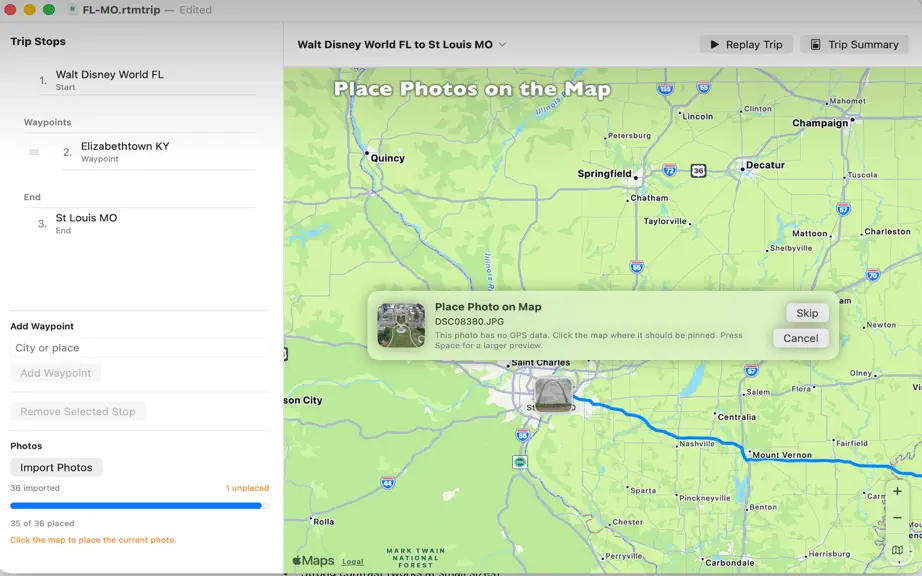Click the Interstate 72 shield near Springfield

(x=669, y=170)
